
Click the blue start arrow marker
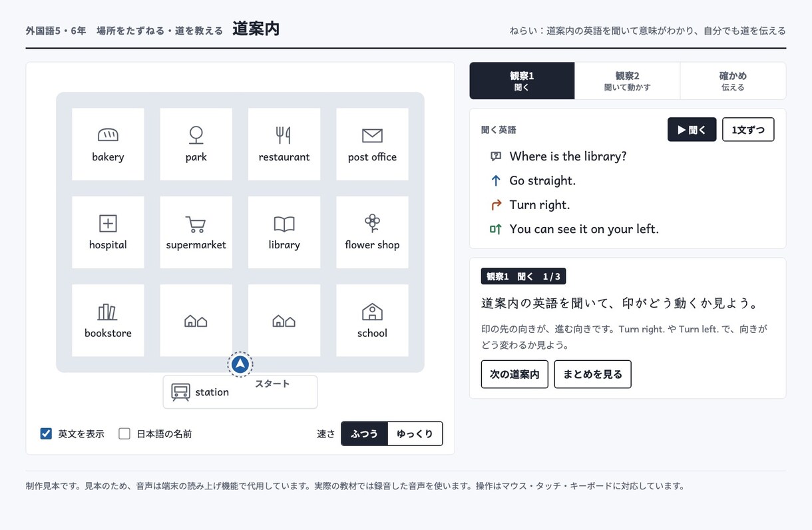point(240,364)
